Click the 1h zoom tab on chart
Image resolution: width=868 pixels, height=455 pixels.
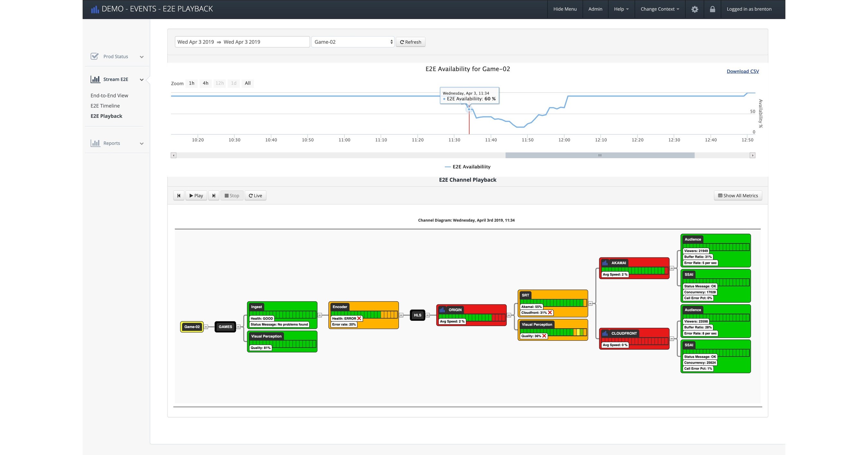tap(192, 83)
